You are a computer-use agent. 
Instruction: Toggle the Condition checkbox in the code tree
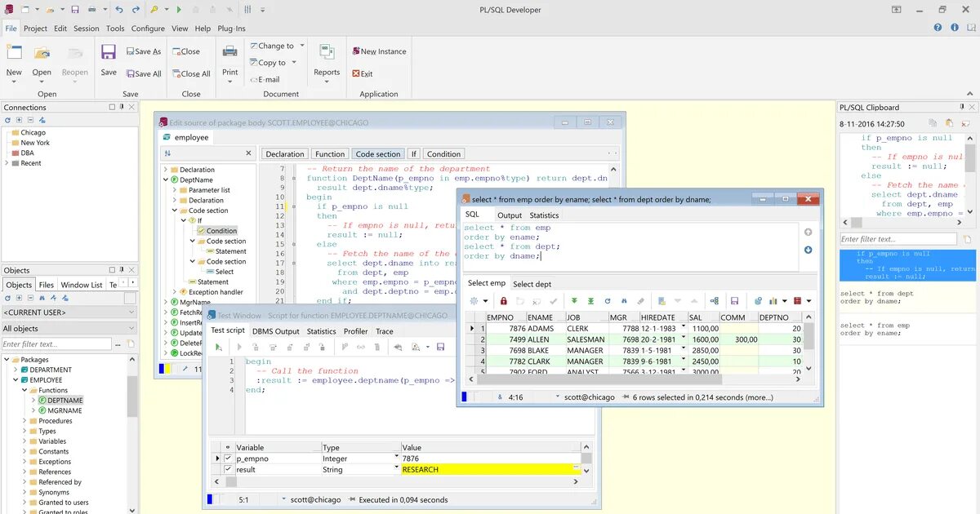pyautogui.click(x=201, y=231)
